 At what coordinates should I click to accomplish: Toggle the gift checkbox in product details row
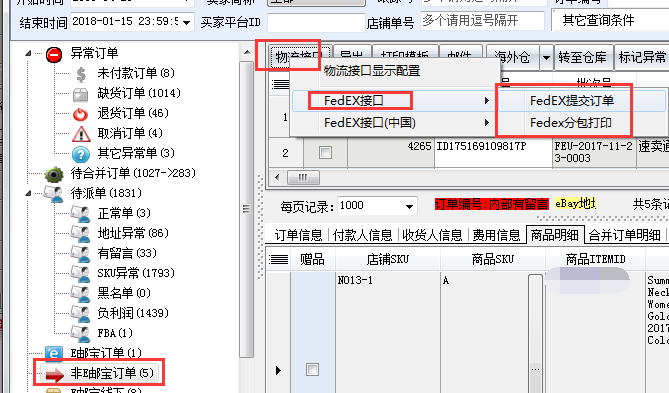point(312,370)
